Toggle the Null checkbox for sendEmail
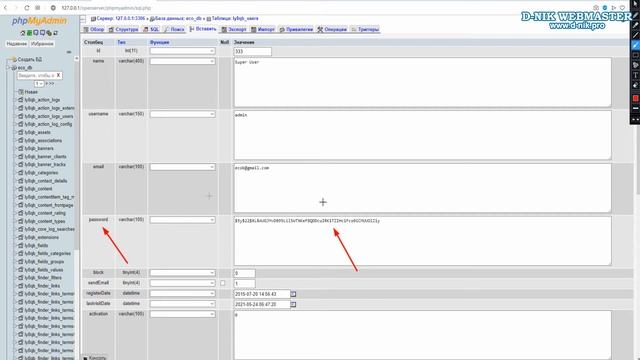The image size is (640, 360). [x=222, y=283]
